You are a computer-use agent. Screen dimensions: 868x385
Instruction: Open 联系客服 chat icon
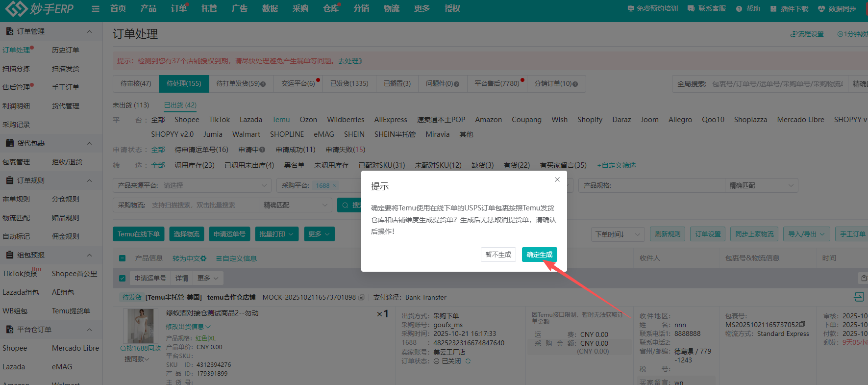[x=691, y=9]
